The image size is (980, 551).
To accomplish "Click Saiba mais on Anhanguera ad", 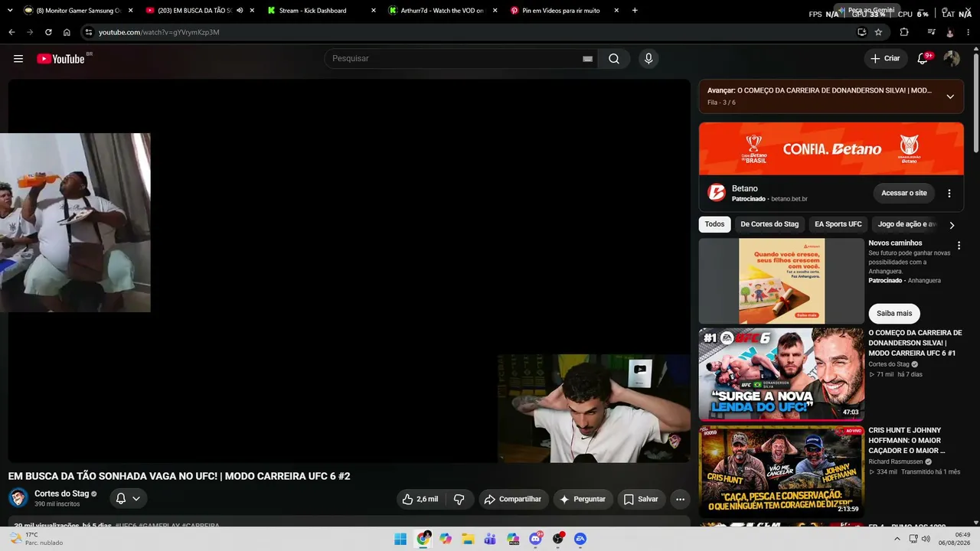I will tap(894, 313).
